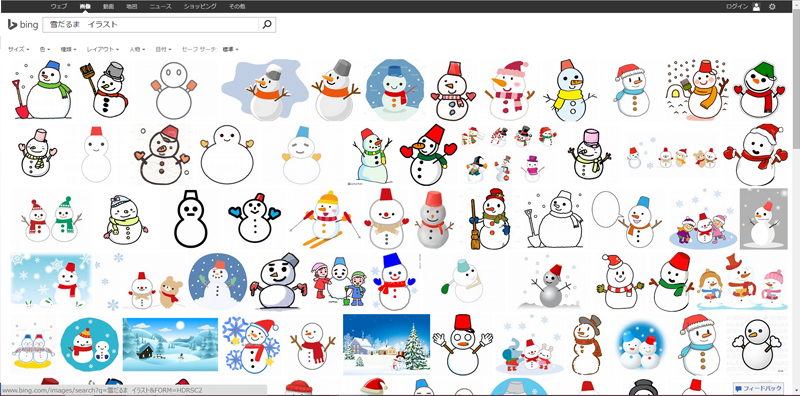Open light-blue snowman with yellow scarf

569,90
